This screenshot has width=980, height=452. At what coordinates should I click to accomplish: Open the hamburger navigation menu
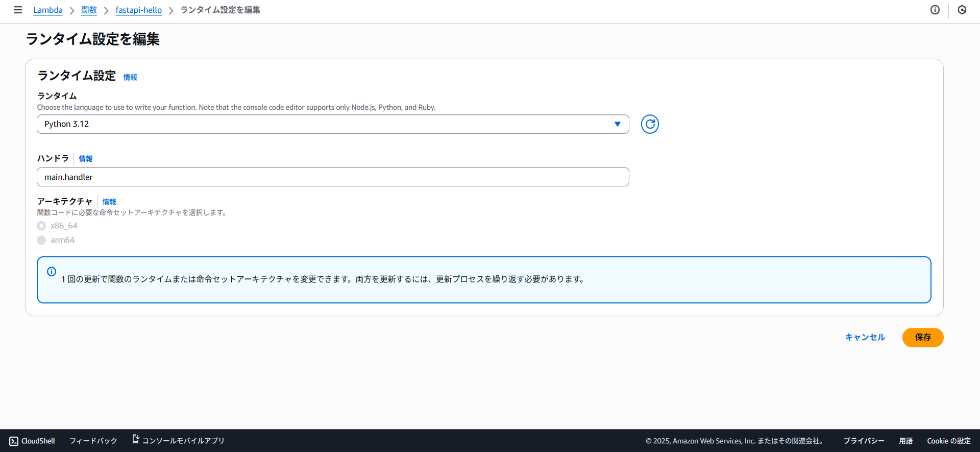pos(18,10)
